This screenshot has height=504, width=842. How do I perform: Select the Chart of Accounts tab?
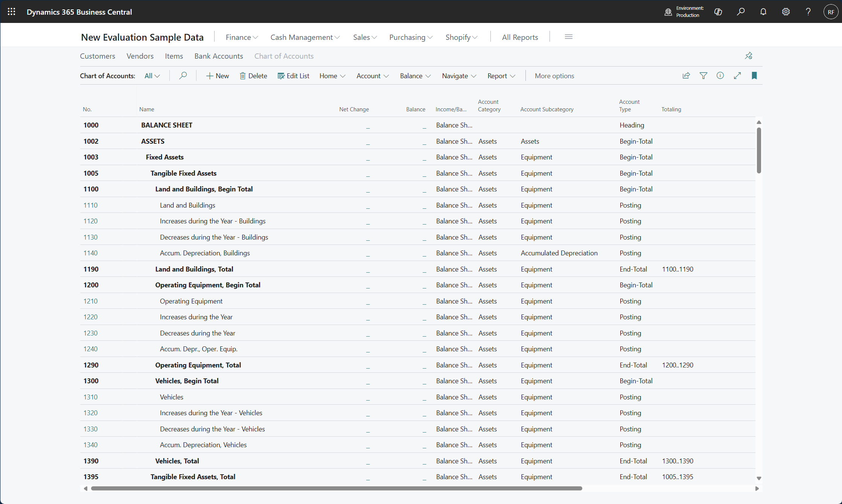click(x=284, y=56)
